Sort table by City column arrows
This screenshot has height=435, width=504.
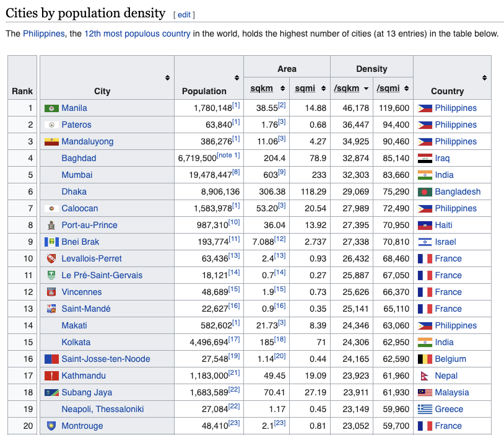tap(167, 78)
